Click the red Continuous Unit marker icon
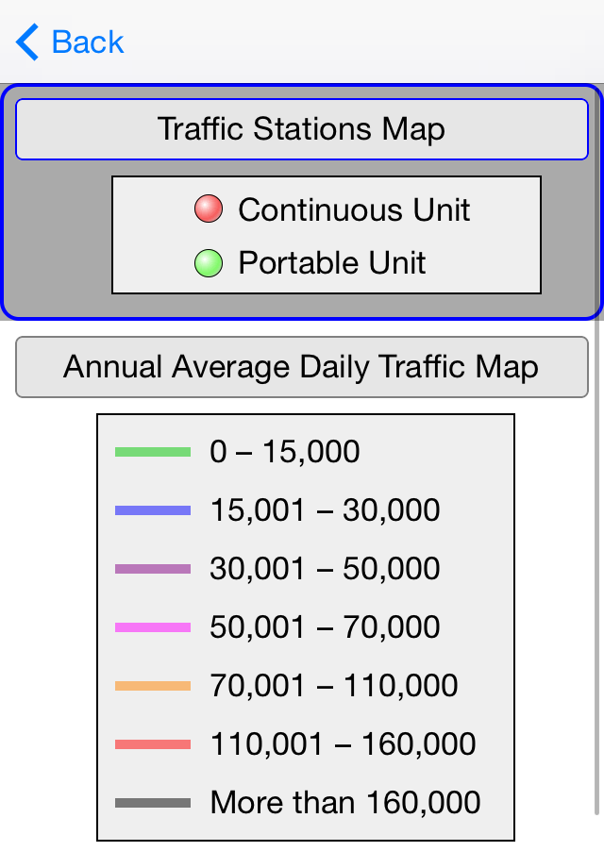This screenshot has width=604, height=868. pyautogui.click(x=209, y=209)
